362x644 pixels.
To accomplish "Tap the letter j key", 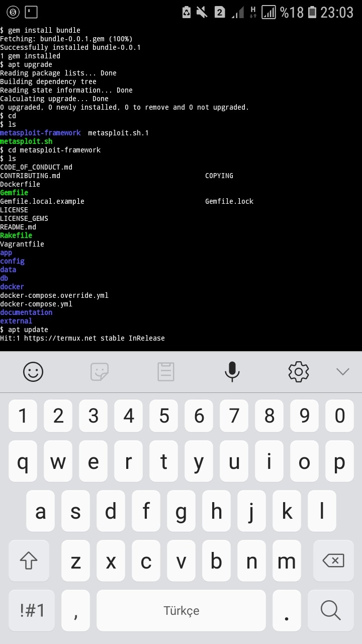I will (251, 511).
